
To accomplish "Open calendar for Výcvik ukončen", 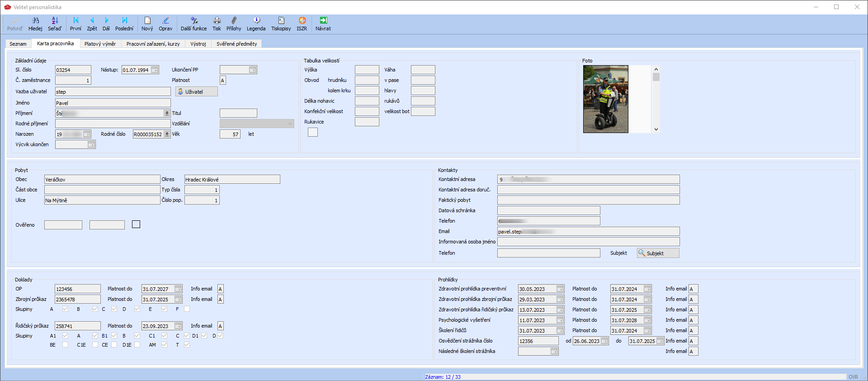I will pos(91,144).
